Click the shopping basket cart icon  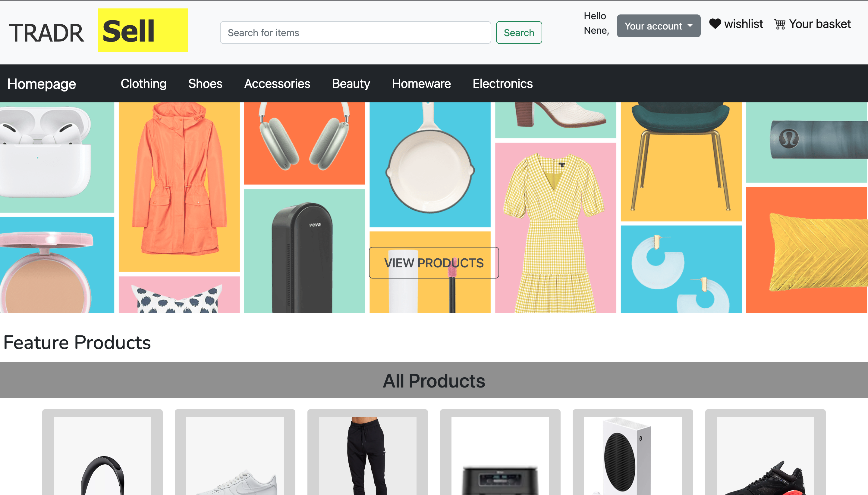tap(779, 24)
